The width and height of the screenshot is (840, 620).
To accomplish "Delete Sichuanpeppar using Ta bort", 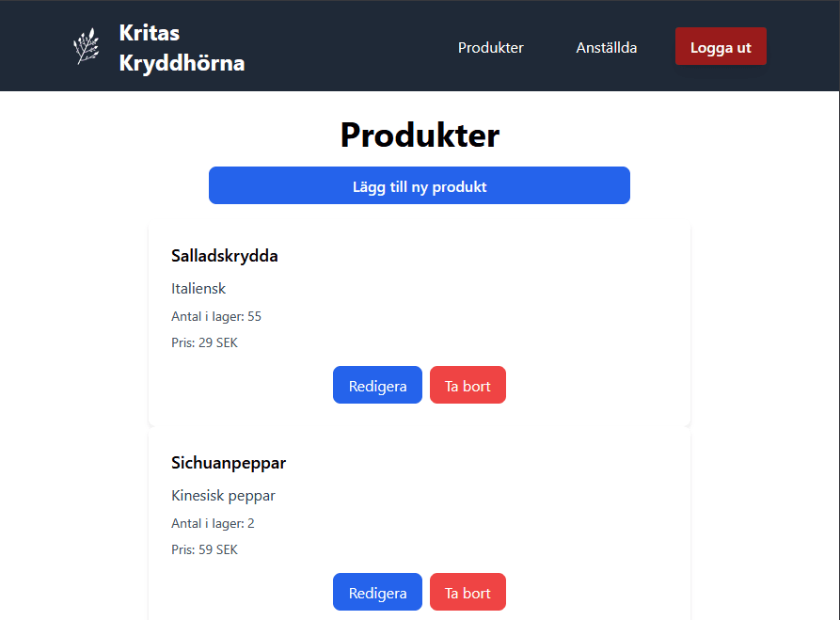I will pyautogui.click(x=468, y=592).
